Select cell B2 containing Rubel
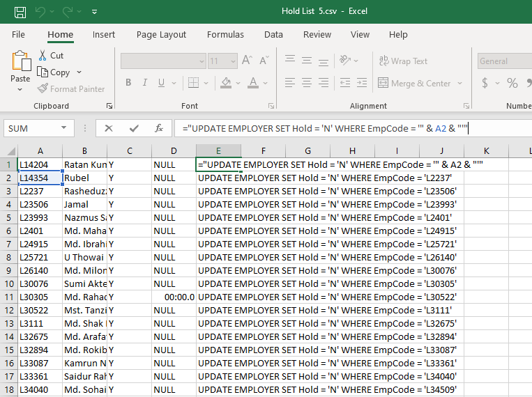 click(84, 178)
